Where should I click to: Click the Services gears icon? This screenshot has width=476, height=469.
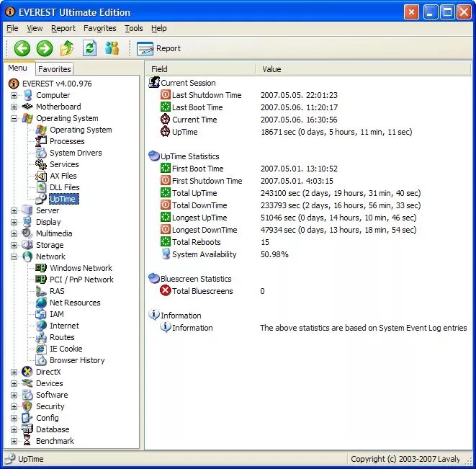tap(41, 164)
